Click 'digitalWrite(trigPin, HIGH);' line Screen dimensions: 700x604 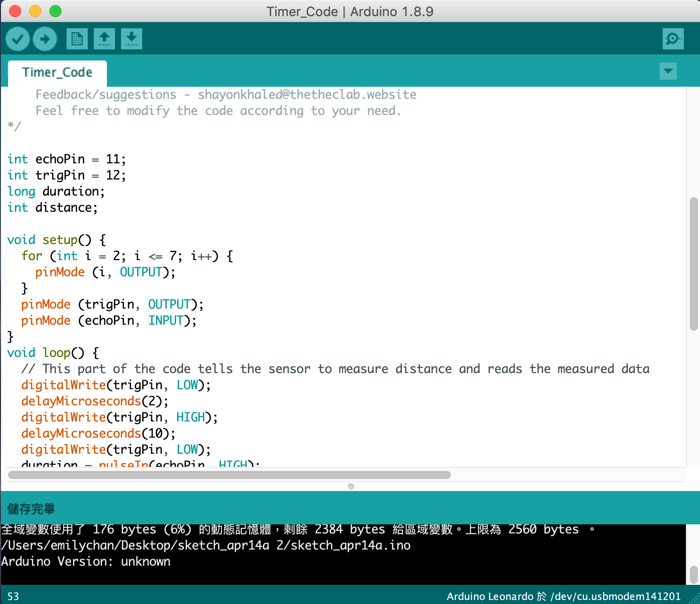(120, 417)
